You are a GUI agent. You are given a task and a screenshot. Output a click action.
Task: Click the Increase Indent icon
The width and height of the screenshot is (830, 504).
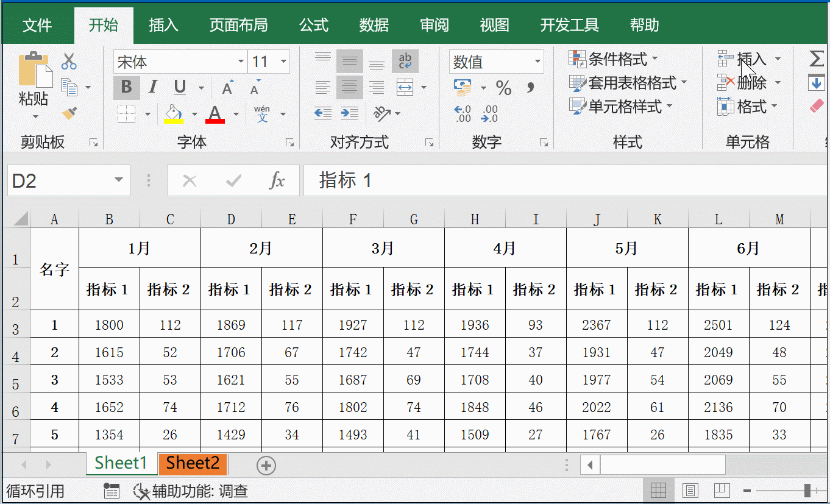[x=349, y=113]
